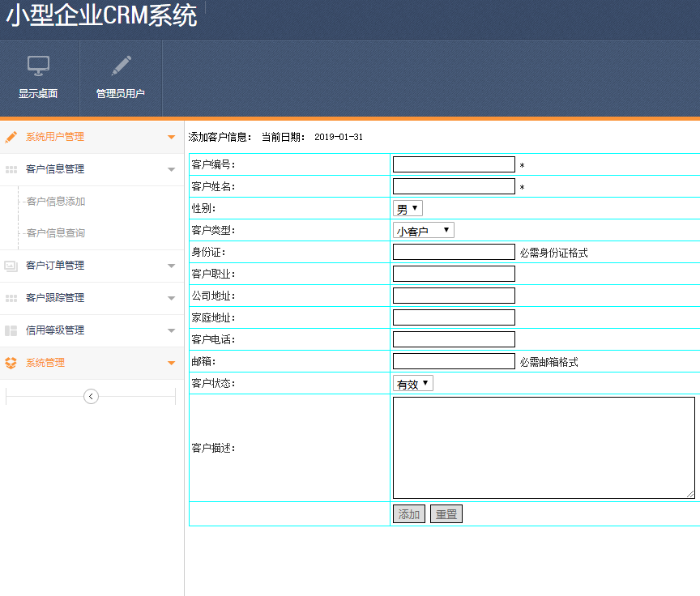Focus the 客户姓名 input field
The width and height of the screenshot is (700, 596).
pyautogui.click(x=454, y=186)
